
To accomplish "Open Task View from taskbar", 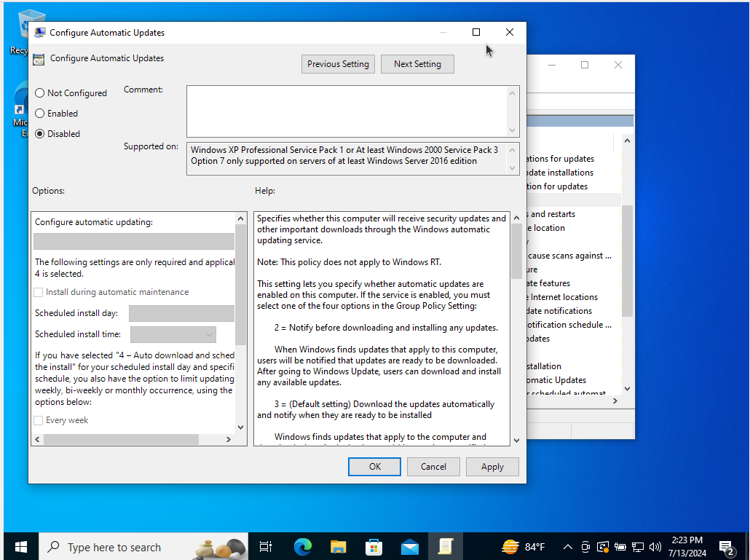I will click(266, 547).
